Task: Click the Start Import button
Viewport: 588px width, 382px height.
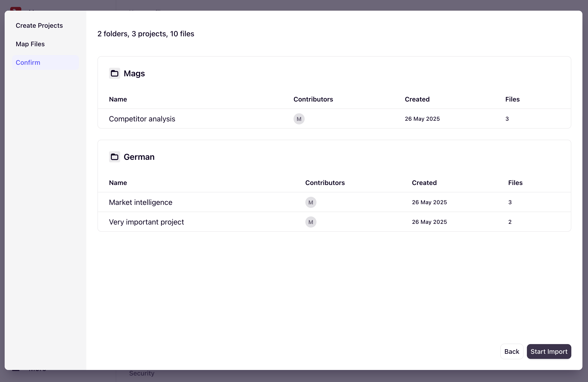Action: pos(549,351)
